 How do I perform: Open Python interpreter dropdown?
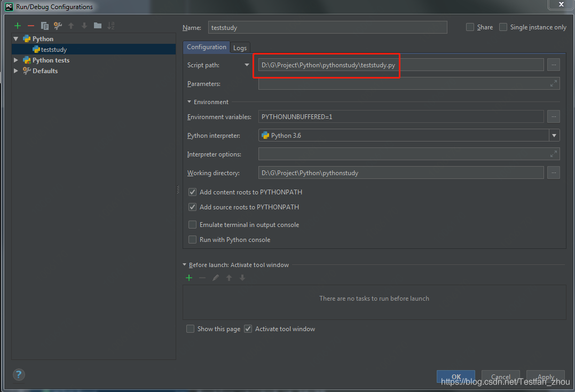coord(554,135)
